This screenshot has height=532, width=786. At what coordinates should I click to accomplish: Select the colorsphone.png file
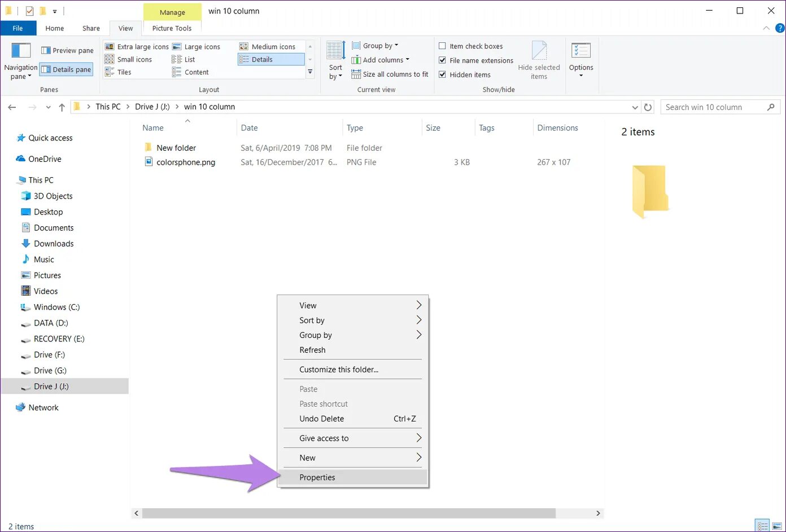(x=186, y=162)
